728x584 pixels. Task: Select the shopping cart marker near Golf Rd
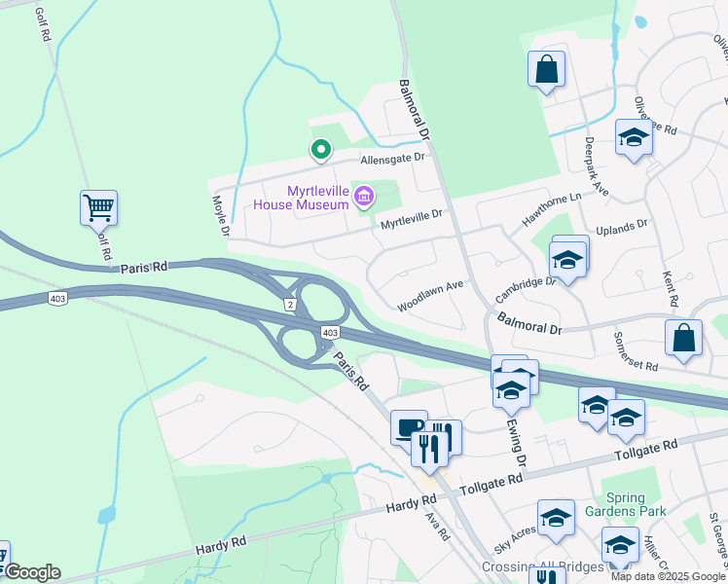click(98, 209)
